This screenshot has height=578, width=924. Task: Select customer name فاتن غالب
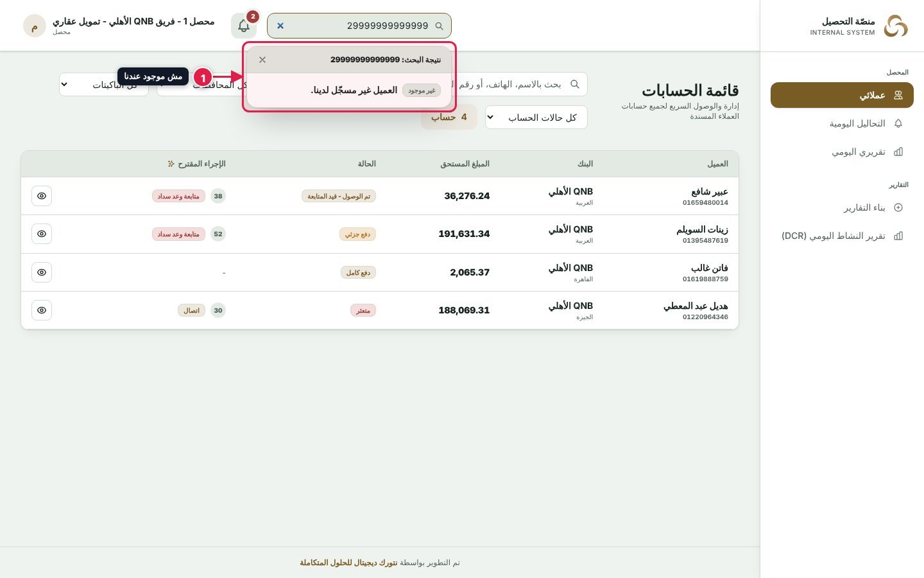click(x=710, y=268)
